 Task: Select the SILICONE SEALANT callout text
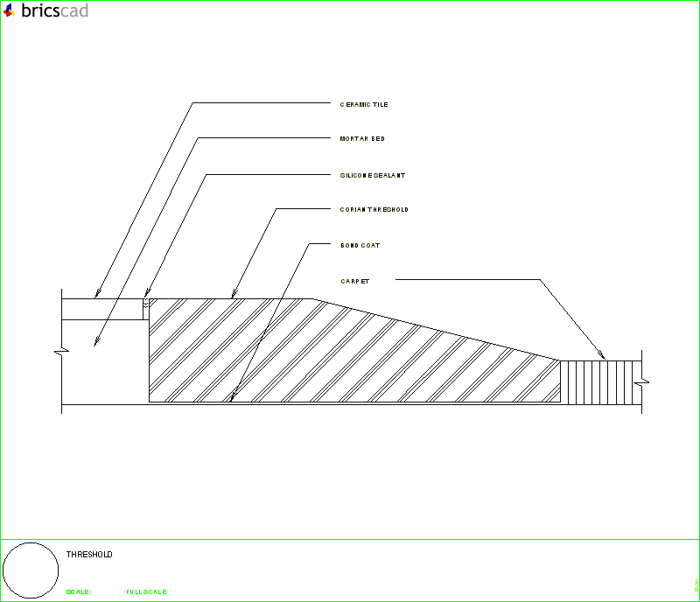click(x=371, y=174)
